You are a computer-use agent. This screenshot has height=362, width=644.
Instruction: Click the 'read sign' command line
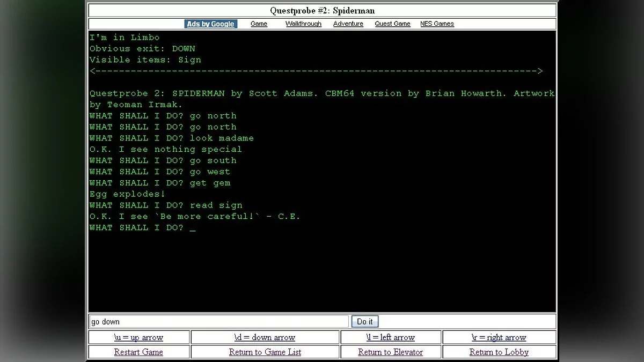coord(166,205)
